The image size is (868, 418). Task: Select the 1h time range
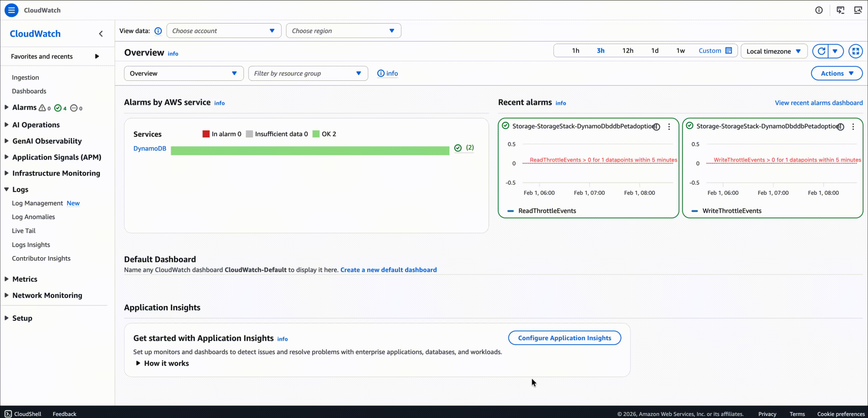point(576,51)
